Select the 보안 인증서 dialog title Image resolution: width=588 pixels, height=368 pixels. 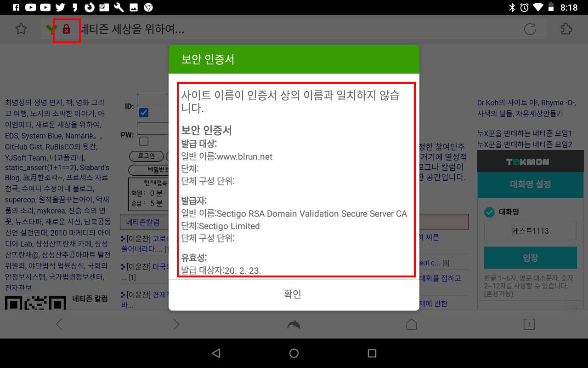[208, 59]
